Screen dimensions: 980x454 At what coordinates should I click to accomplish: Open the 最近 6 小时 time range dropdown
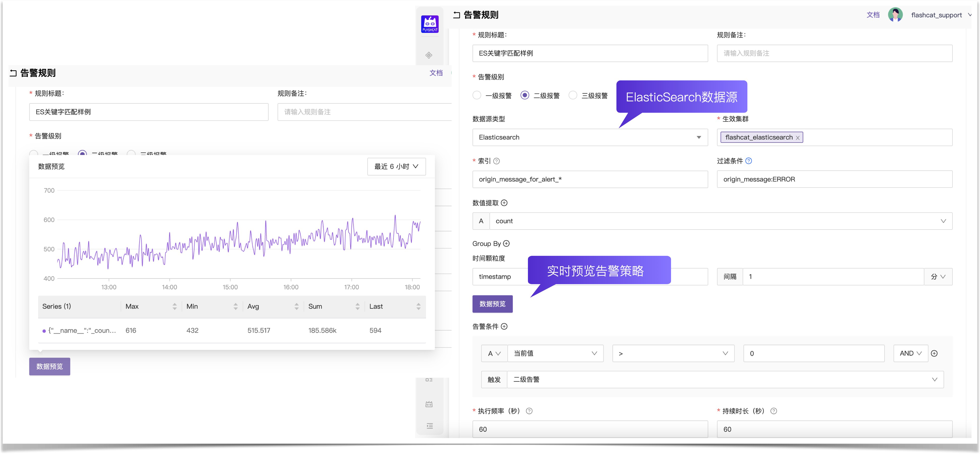pyautogui.click(x=396, y=166)
